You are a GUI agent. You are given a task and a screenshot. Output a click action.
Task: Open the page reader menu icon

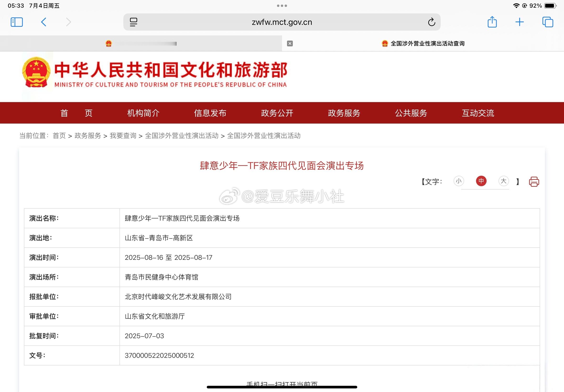(x=133, y=22)
